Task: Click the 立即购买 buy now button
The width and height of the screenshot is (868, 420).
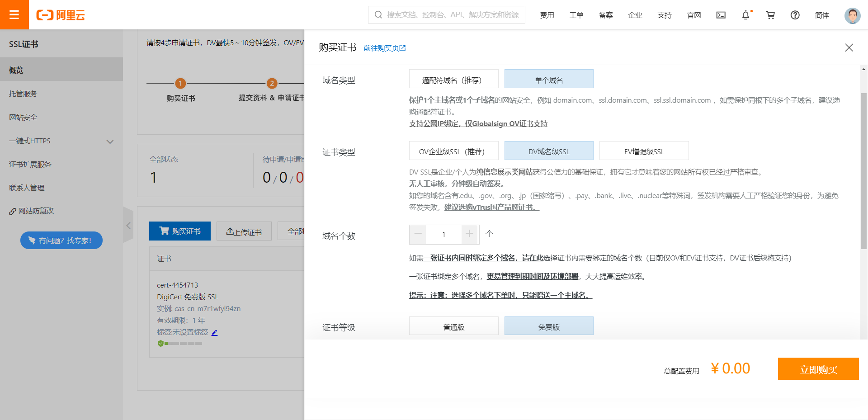Action: (818, 369)
